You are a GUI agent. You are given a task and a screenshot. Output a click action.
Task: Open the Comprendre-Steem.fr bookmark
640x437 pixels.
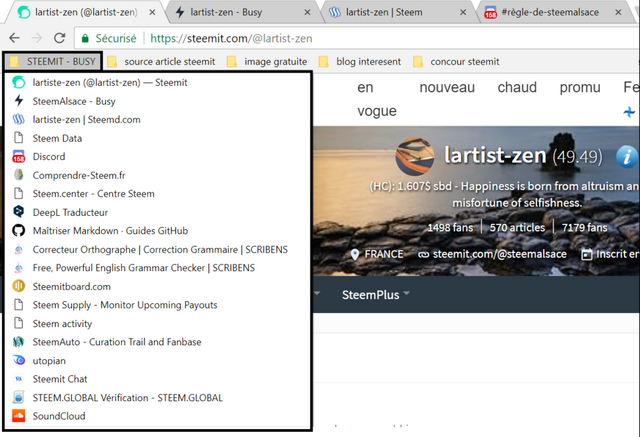[x=157, y=175]
